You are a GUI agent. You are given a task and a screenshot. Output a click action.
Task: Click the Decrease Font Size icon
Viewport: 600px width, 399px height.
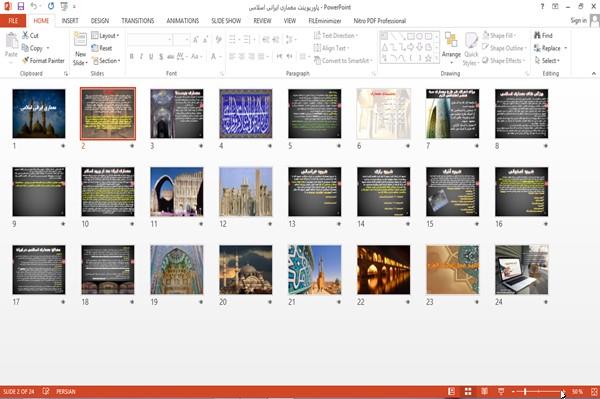point(206,39)
